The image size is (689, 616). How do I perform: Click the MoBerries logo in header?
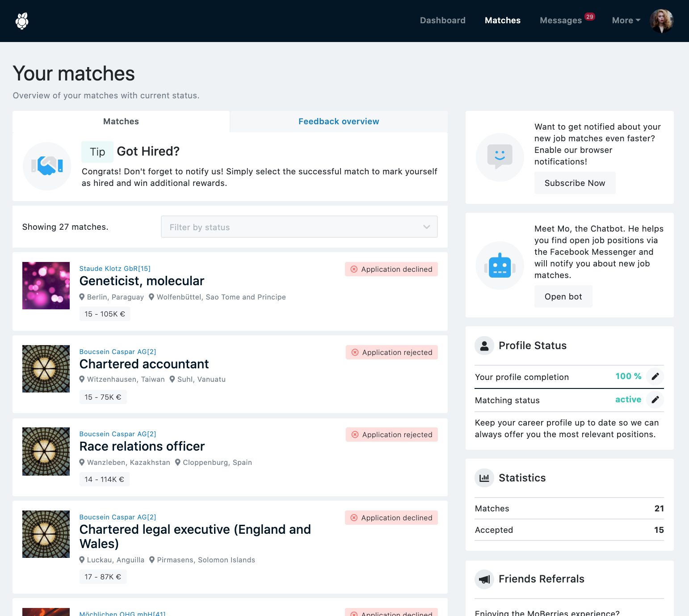tap(22, 21)
